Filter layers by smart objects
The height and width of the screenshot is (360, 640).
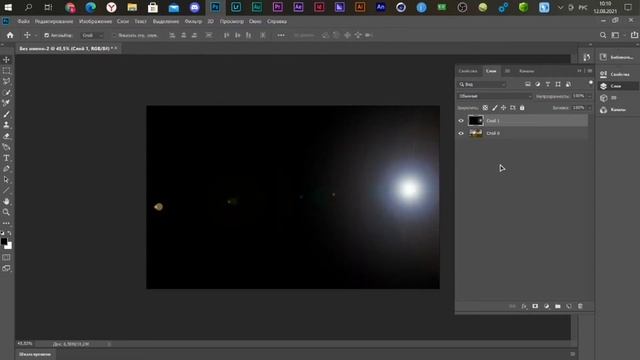[568, 84]
